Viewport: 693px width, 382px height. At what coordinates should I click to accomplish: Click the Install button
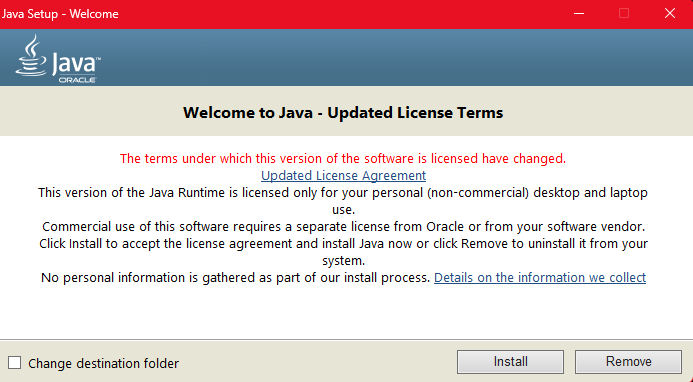click(510, 362)
